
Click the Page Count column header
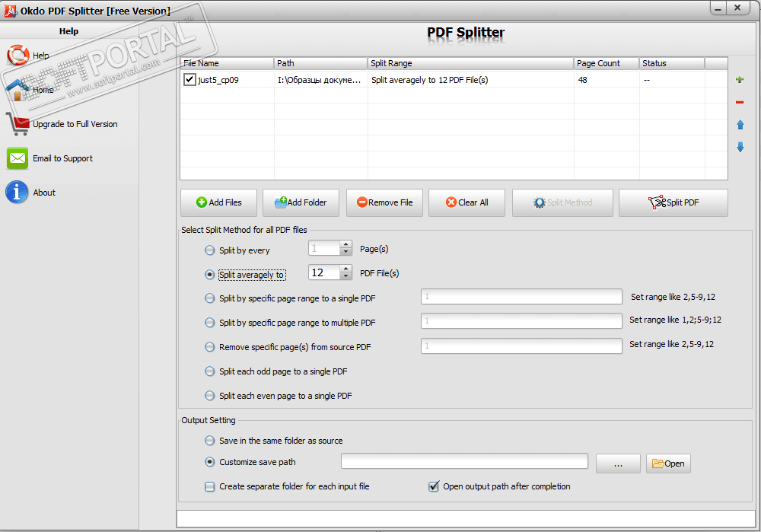tap(607, 63)
